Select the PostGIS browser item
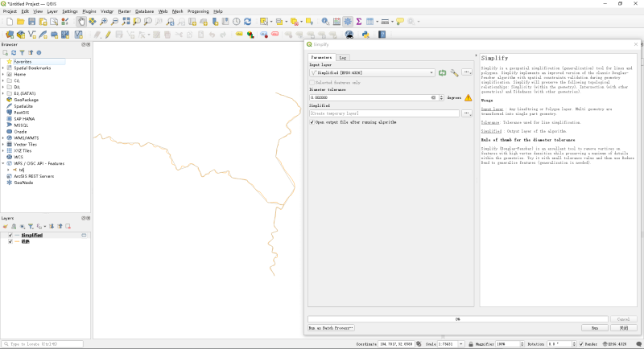644x349 pixels. pos(22,113)
